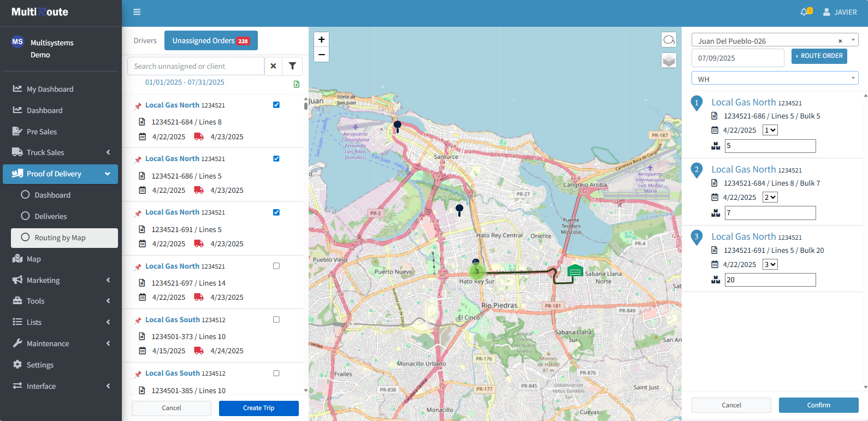Select the first Local Gas South order checkbox
The width and height of the screenshot is (868, 421).
pyautogui.click(x=276, y=319)
